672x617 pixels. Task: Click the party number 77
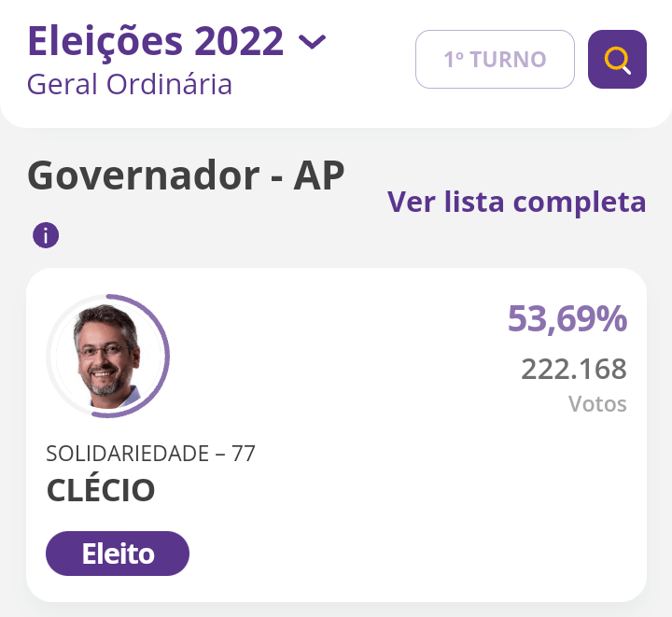point(244,454)
